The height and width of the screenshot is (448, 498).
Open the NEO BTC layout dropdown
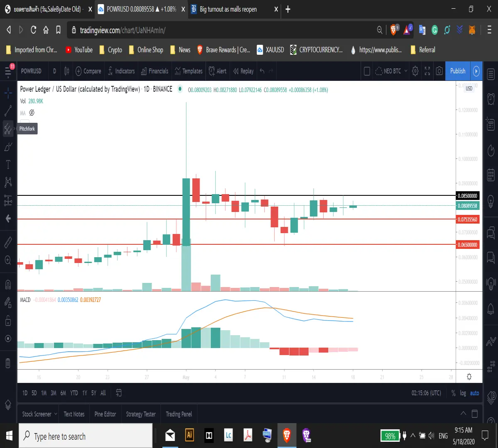click(x=391, y=71)
